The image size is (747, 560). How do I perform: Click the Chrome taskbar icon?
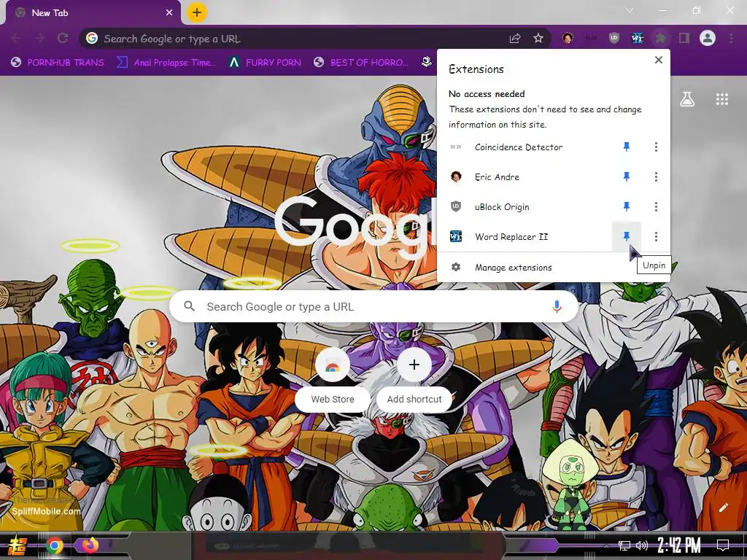55,545
